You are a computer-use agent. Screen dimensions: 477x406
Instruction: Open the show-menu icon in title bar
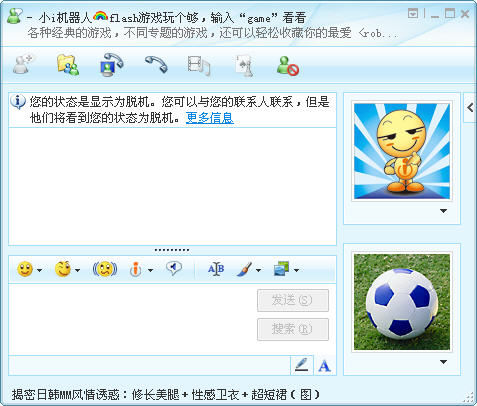tap(413, 14)
